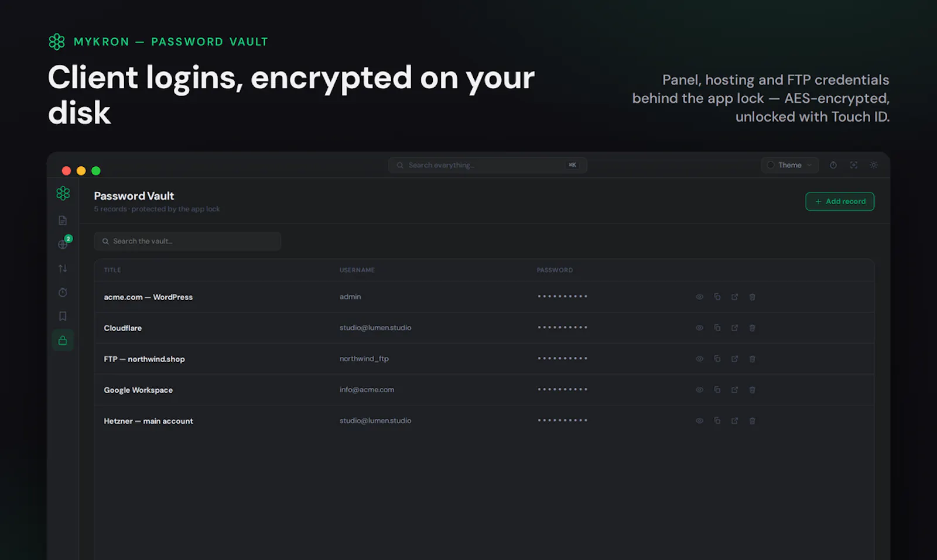Click the Add record button

click(x=840, y=201)
